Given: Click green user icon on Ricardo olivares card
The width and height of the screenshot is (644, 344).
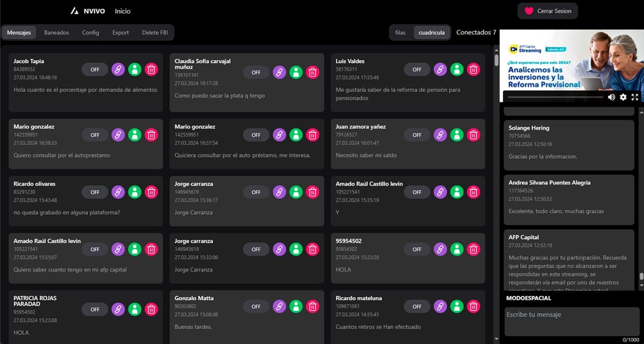Looking at the screenshot, I should point(134,192).
